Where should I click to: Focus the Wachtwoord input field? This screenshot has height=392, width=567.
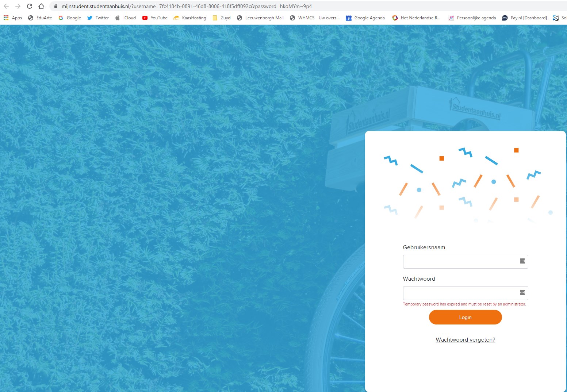[465, 293]
